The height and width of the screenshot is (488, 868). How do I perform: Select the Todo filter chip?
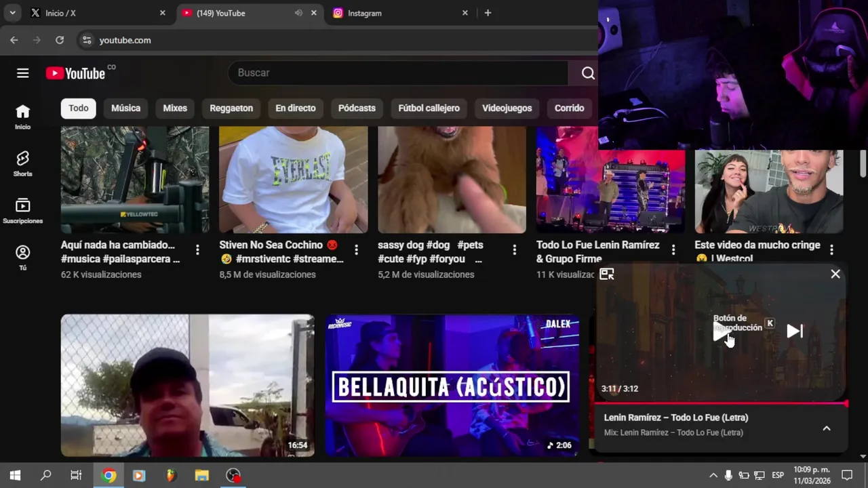tap(79, 108)
